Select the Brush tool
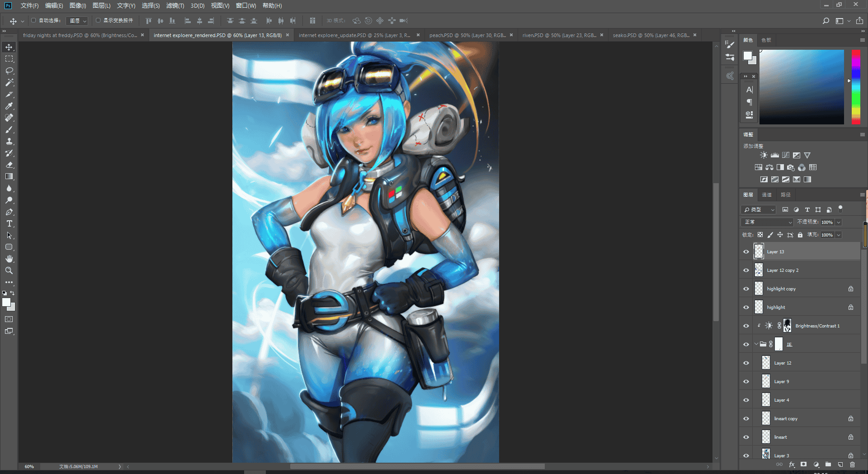The width and height of the screenshot is (868, 474). coord(9,129)
